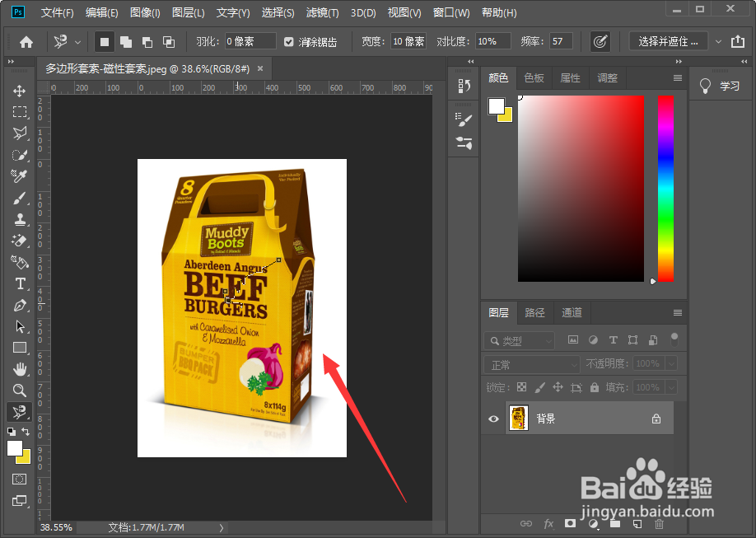
Task: Select the Rectangular Marquee tool
Action: [19, 112]
